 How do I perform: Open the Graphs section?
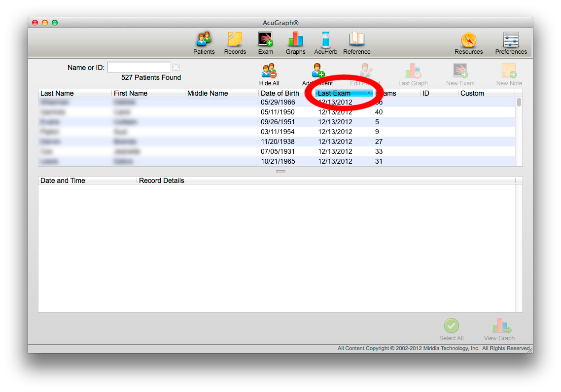coord(295,43)
